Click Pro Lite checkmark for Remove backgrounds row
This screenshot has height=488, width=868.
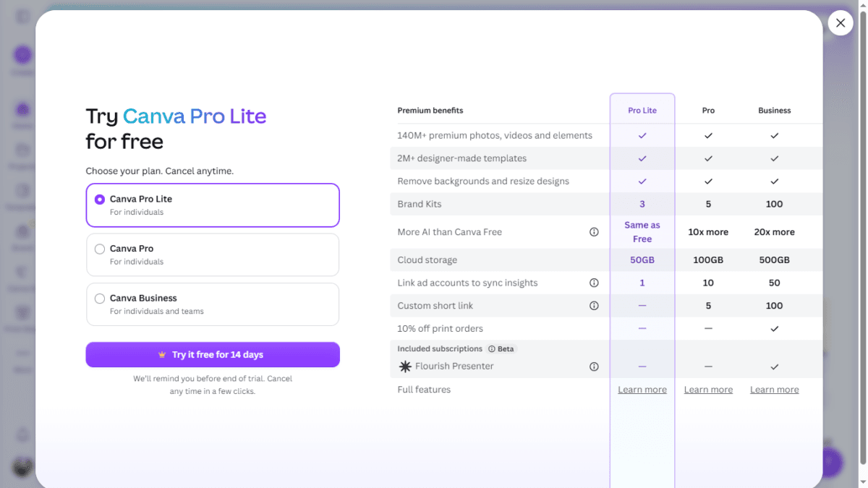click(642, 181)
